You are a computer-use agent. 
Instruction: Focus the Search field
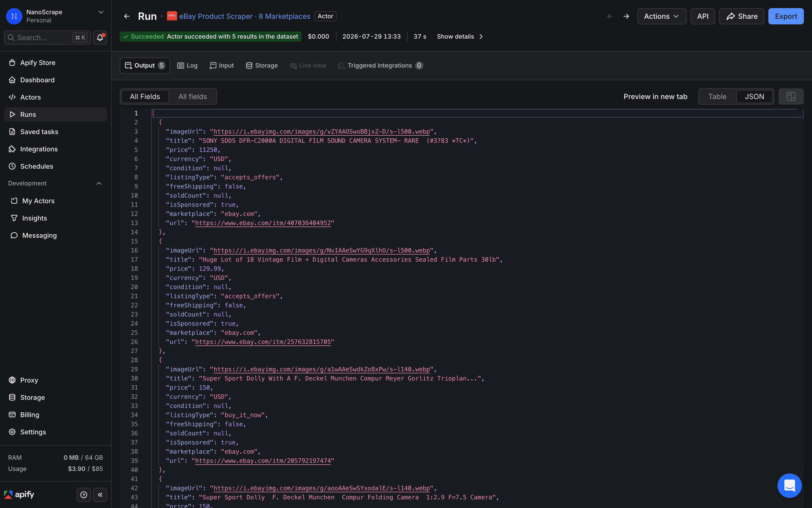[x=47, y=38]
